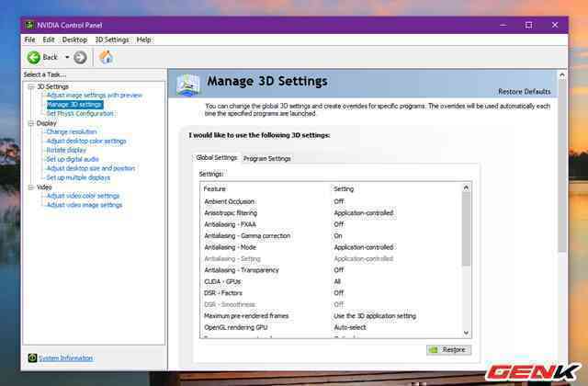This screenshot has width=588, height=386.
Task: Click All value for CUDA - GPUs
Action: coord(337,282)
